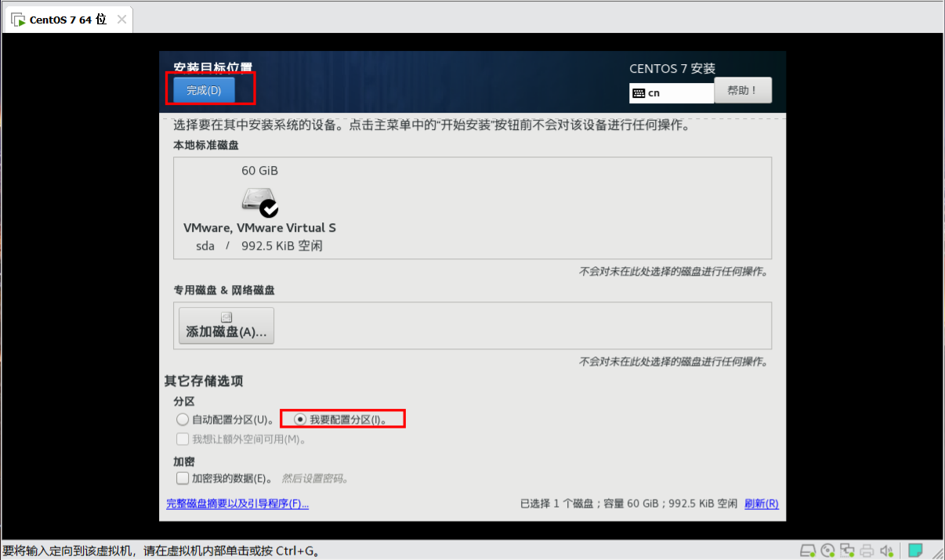This screenshot has width=945, height=560.
Task: Click the sound card speaker icon
Action: coord(887,550)
